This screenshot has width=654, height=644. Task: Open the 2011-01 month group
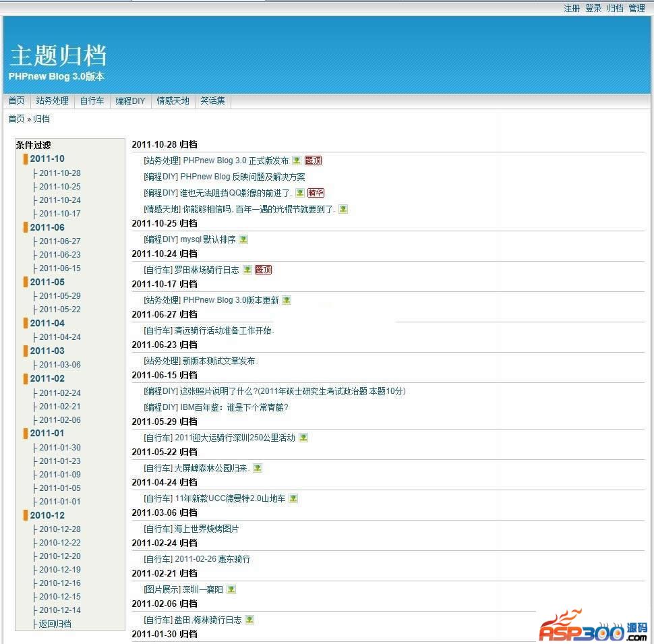tap(47, 434)
